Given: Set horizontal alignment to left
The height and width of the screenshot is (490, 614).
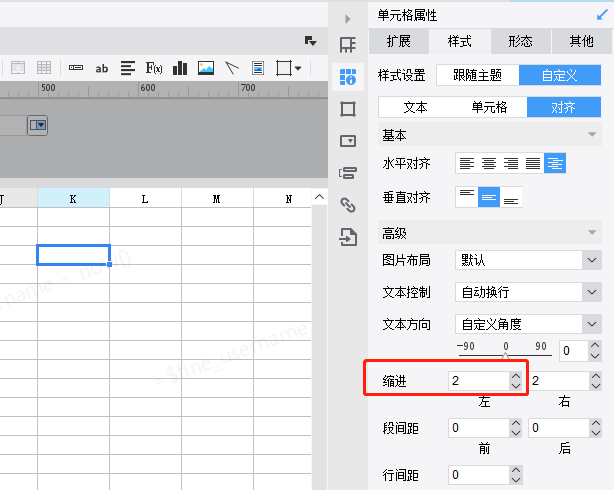Looking at the screenshot, I should 467,163.
